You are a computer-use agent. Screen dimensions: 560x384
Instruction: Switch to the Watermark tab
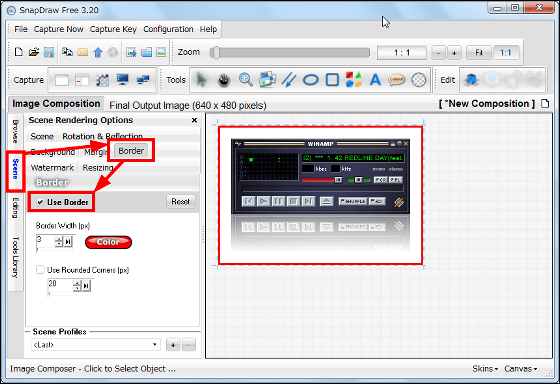tap(52, 168)
